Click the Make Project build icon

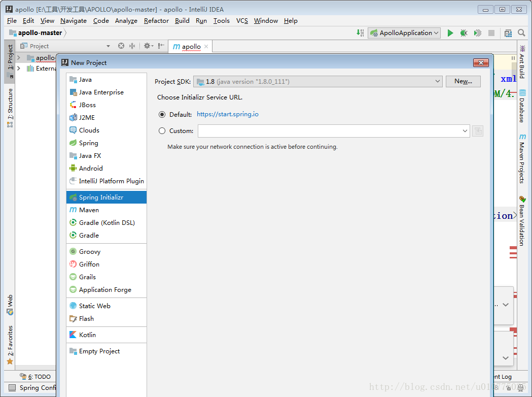(360, 33)
